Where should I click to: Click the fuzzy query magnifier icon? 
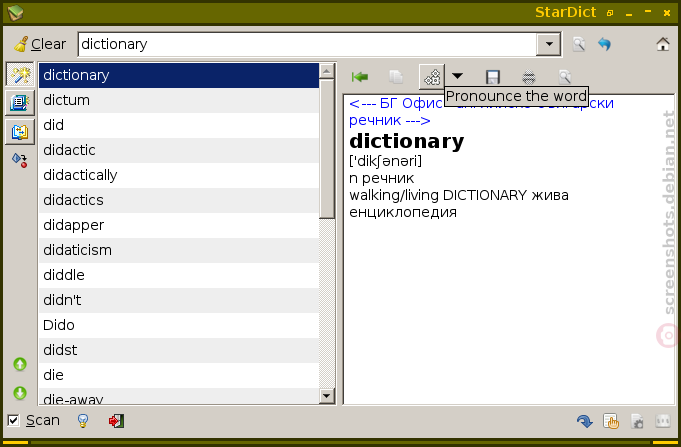tap(579, 44)
